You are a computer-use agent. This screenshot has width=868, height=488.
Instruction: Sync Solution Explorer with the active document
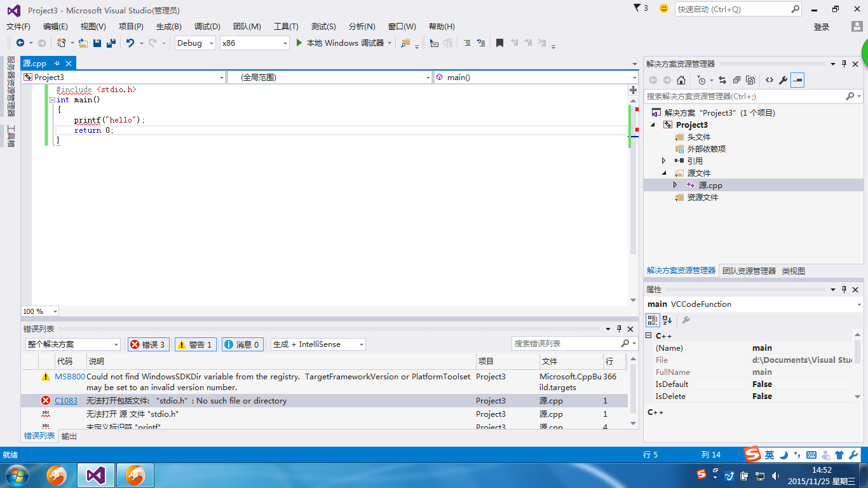[722, 80]
